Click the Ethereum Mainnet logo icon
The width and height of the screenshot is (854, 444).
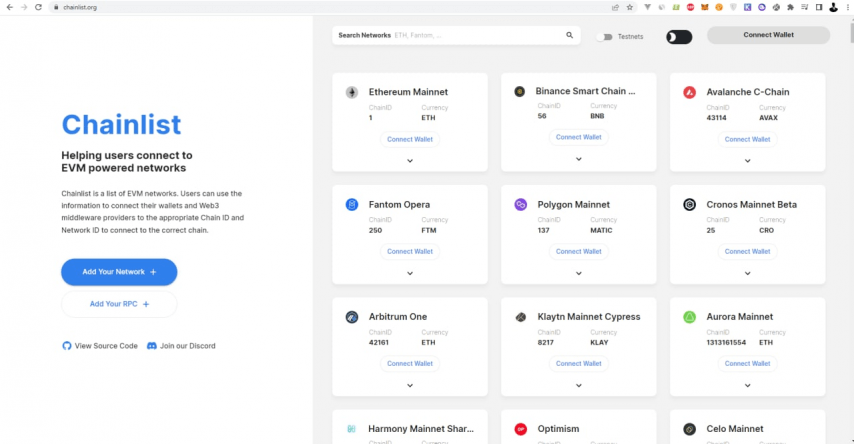tap(352, 92)
